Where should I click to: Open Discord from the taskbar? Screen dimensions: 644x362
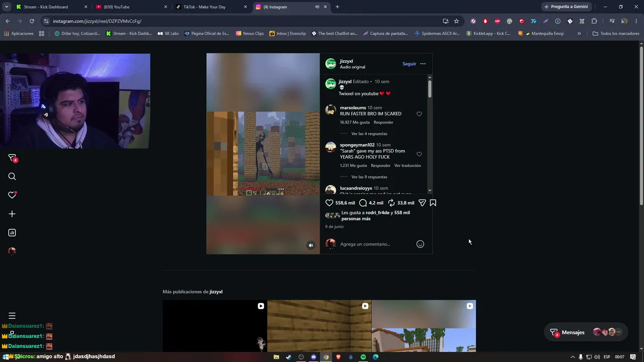coord(313,357)
